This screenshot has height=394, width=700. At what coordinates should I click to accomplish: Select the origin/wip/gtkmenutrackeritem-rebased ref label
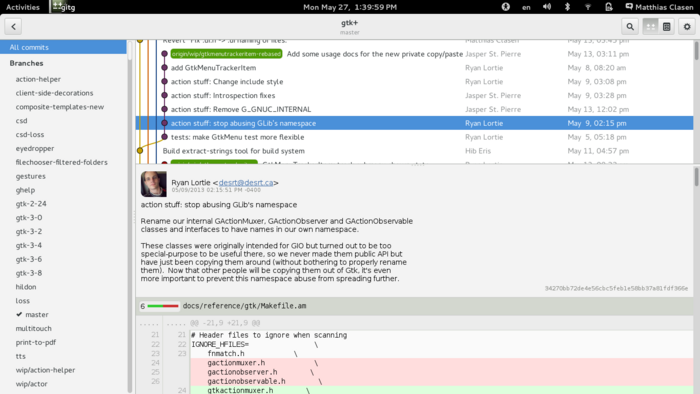pyautogui.click(x=226, y=54)
